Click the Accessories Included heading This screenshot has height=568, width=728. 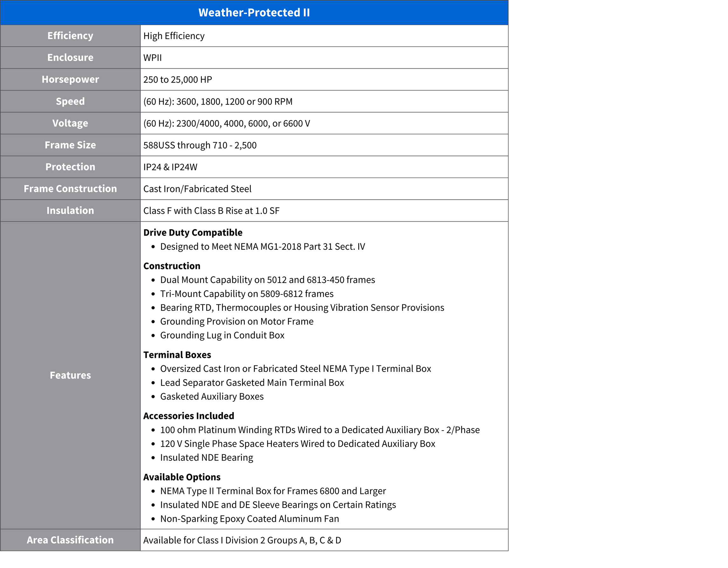(188, 416)
